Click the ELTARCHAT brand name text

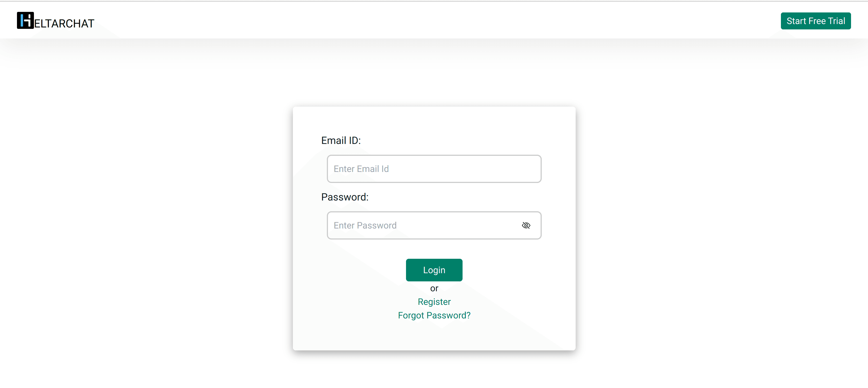[x=64, y=23]
